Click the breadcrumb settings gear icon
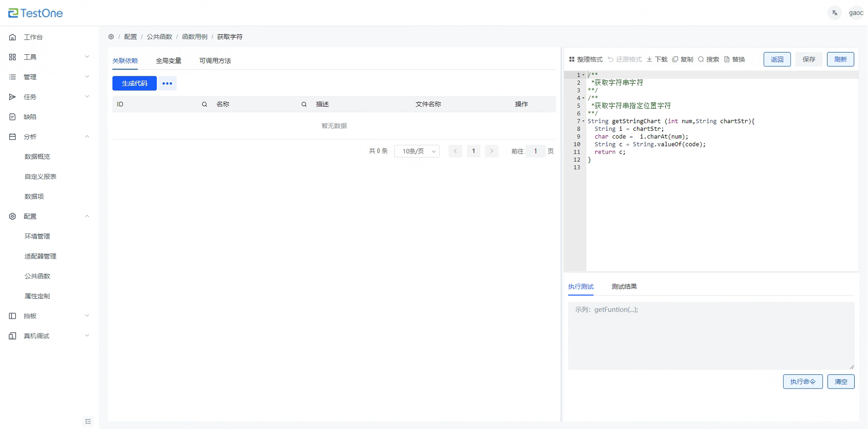868x429 pixels. coord(111,37)
